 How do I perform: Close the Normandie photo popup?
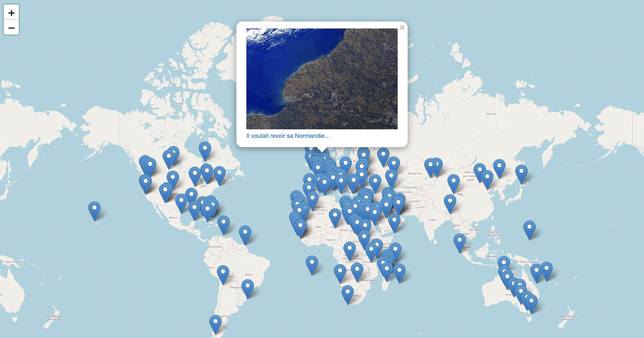point(402,28)
